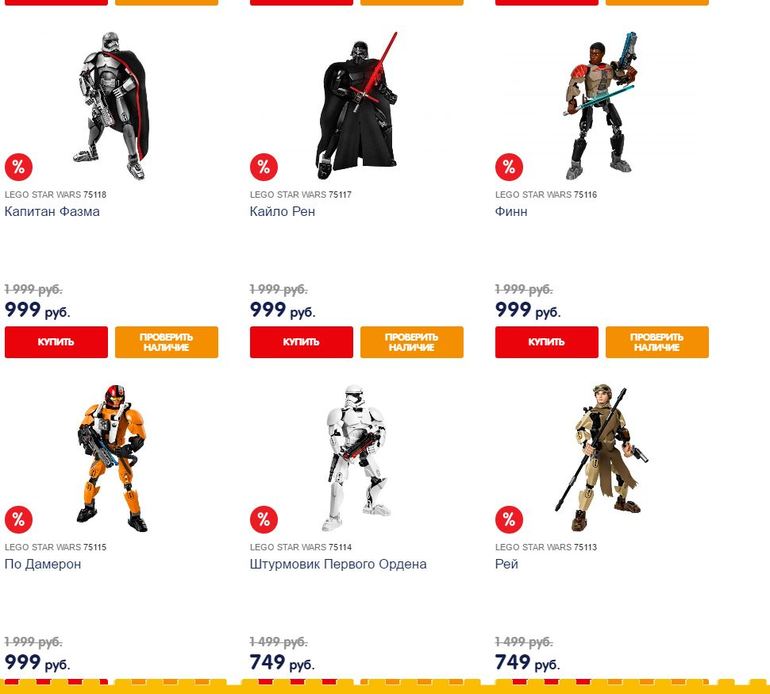
Task: Open the Кайло Рен product title
Action: [282, 212]
